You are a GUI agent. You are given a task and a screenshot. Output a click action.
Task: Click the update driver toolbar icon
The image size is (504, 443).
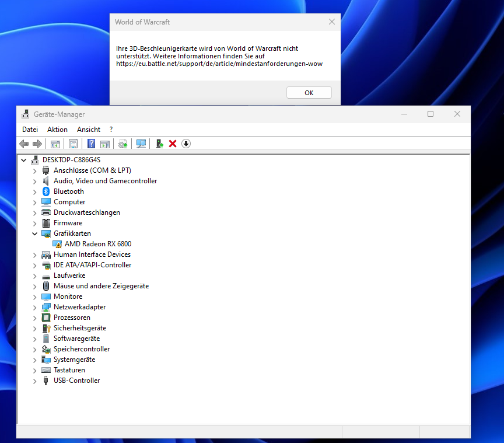click(x=123, y=144)
